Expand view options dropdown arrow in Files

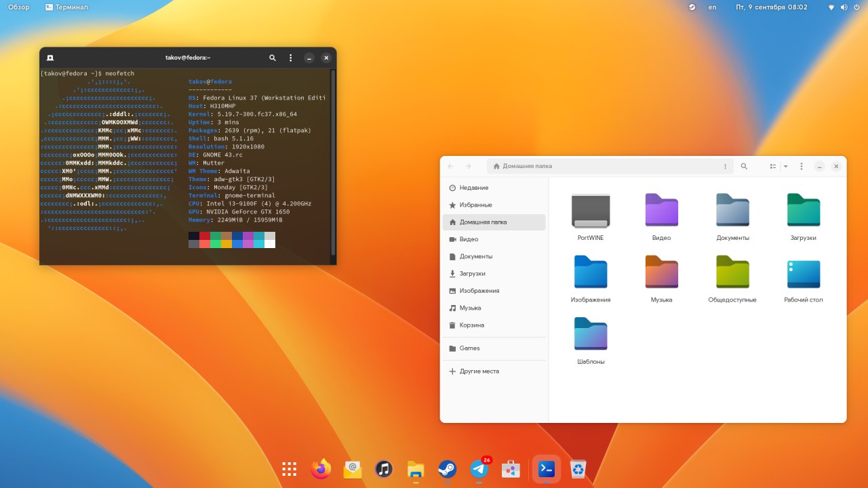785,166
